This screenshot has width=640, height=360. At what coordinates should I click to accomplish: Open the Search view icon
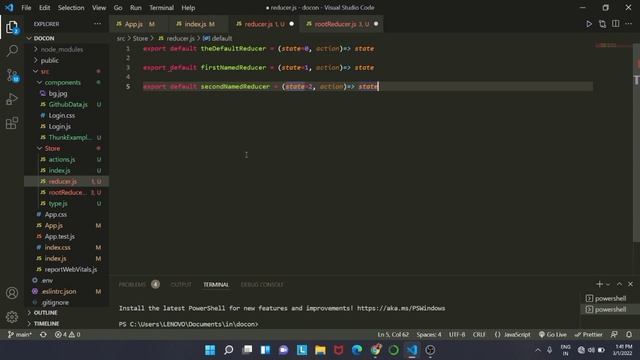tap(12, 51)
